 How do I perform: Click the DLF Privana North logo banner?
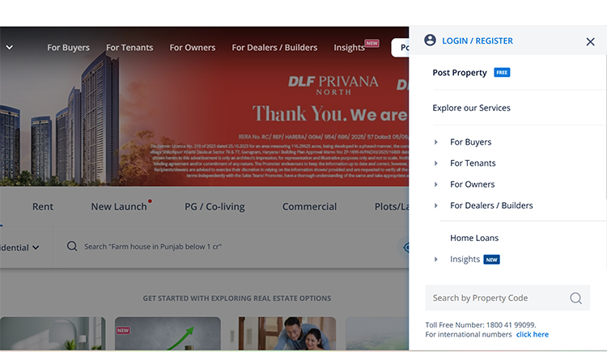tap(333, 85)
